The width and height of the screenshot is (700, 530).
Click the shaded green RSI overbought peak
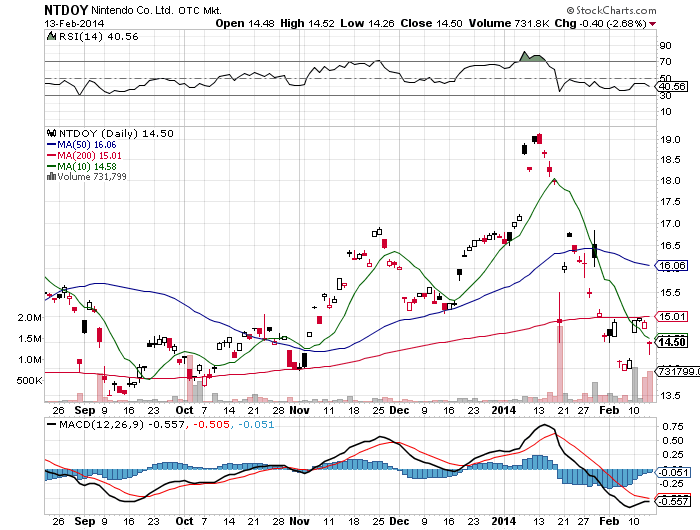pyautogui.click(x=532, y=57)
